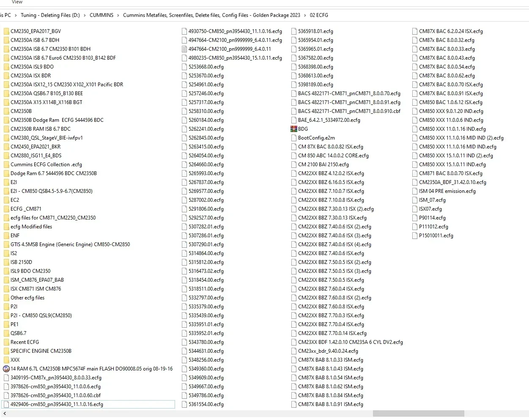Click the stacked-pages icon of 4947664-CM2100_pn9999999_6.4.0.11

tap(184, 49)
